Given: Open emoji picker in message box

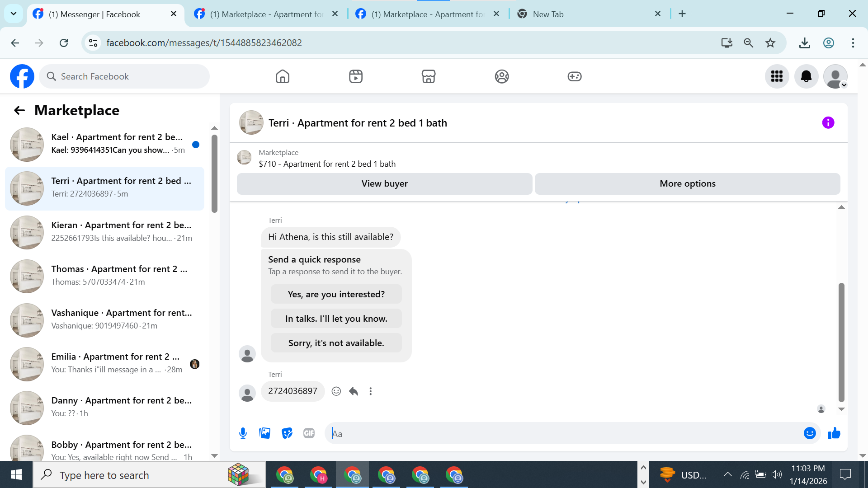Looking at the screenshot, I should (x=809, y=433).
